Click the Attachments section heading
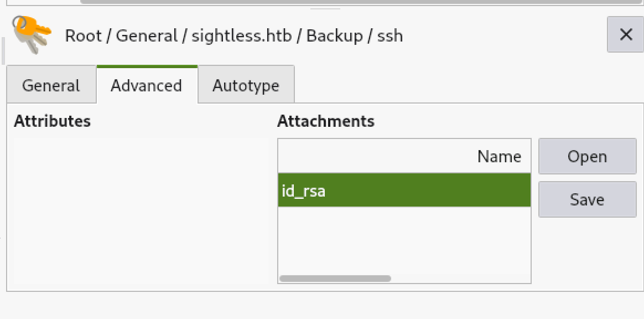The height and width of the screenshot is (319, 644). (325, 121)
